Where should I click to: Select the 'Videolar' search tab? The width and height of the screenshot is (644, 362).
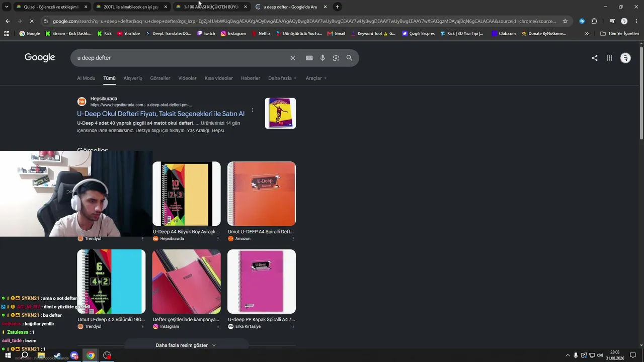pyautogui.click(x=187, y=78)
